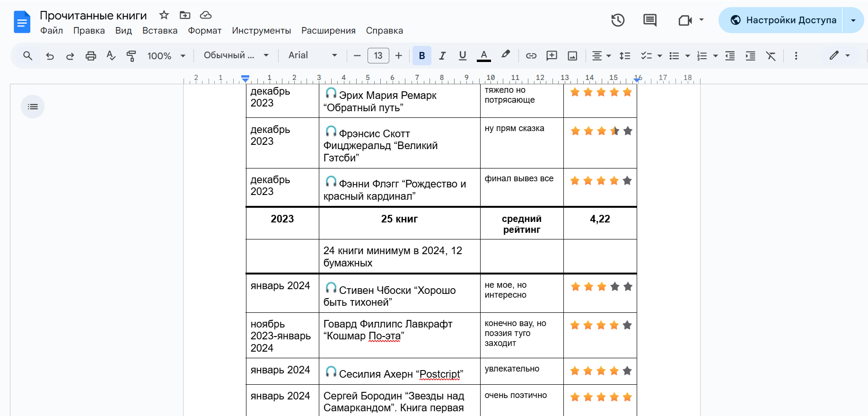Click the move to folder icon

(185, 15)
